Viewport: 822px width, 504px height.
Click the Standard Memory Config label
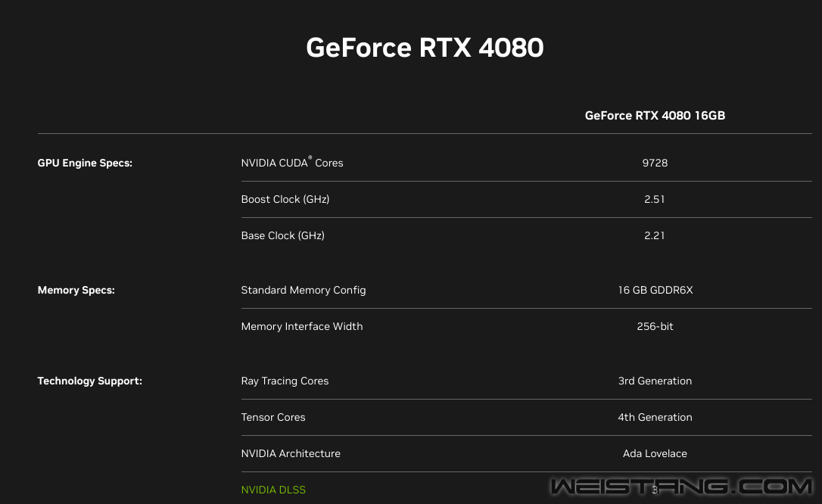[x=304, y=290]
